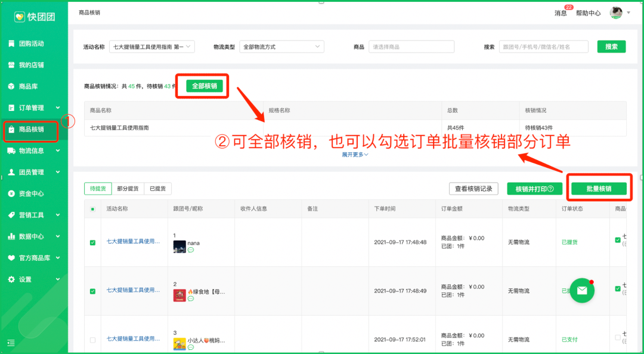The height and width of the screenshot is (354, 644).
Task: Click the 团购活动 bookmark icon in sidebar
Action: (11, 44)
